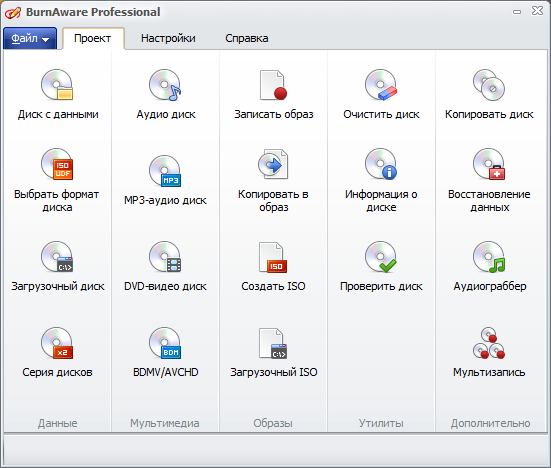Open the Выбрать формат диска ISO/UDF icon

tap(57, 164)
